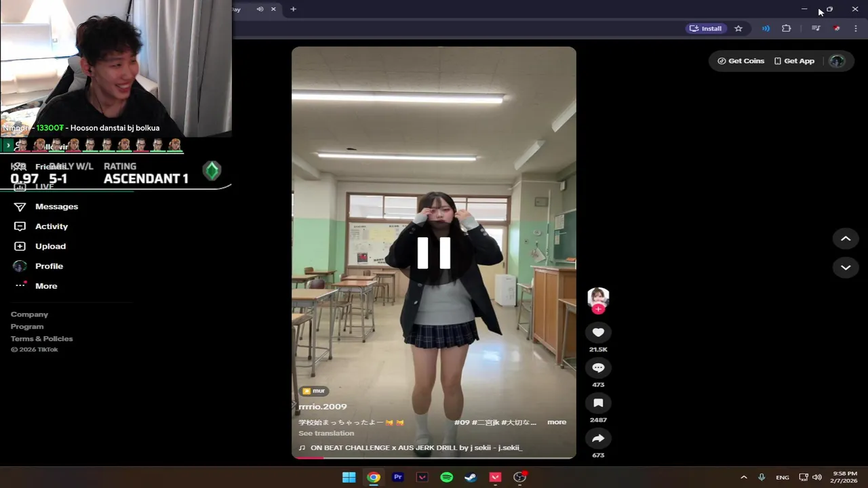
Task: Show hidden tray icons chevron
Action: pyautogui.click(x=743, y=477)
